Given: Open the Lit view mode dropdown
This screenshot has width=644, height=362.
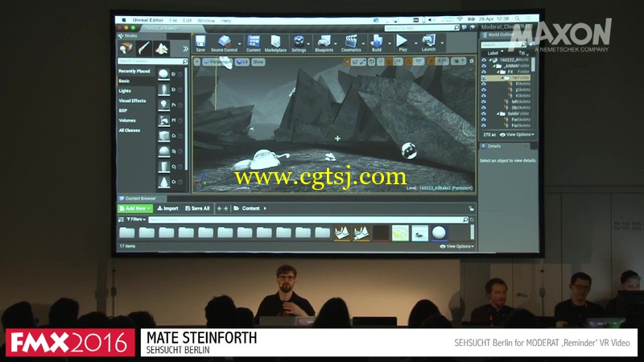Looking at the screenshot, I should [x=242, y=62].
